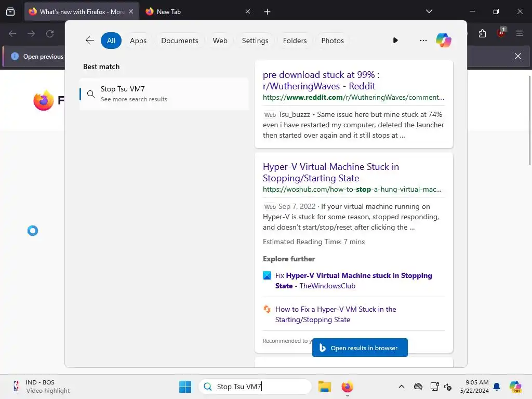Click uBlock Origin extension icon
The height and width of the screenshot is (399, 532).
tap(501, 33)
